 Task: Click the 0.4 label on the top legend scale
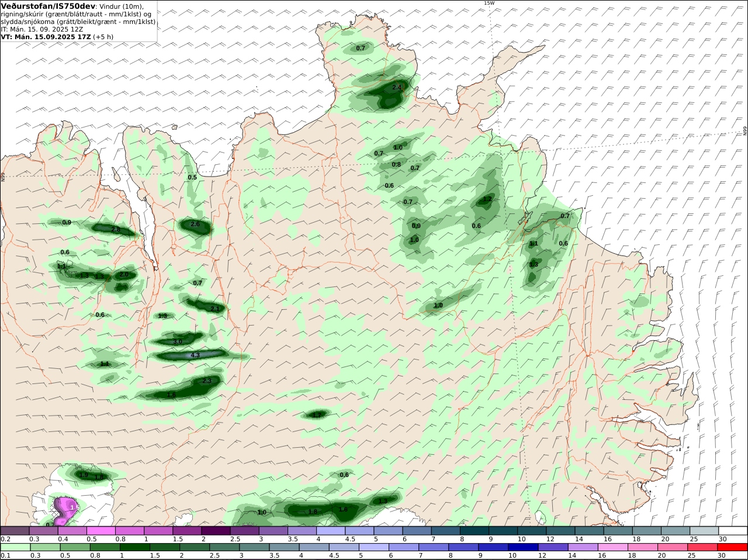pyautogui.click(x=63, y=539)
